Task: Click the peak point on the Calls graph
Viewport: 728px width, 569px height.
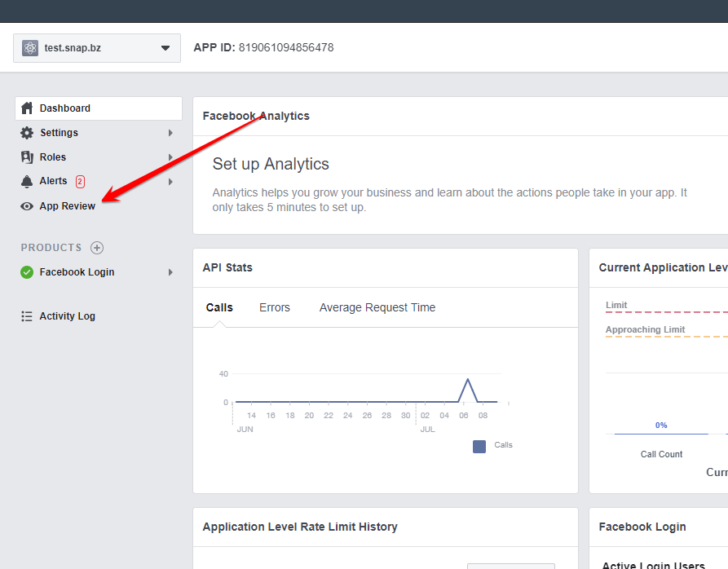Action: 468,379
